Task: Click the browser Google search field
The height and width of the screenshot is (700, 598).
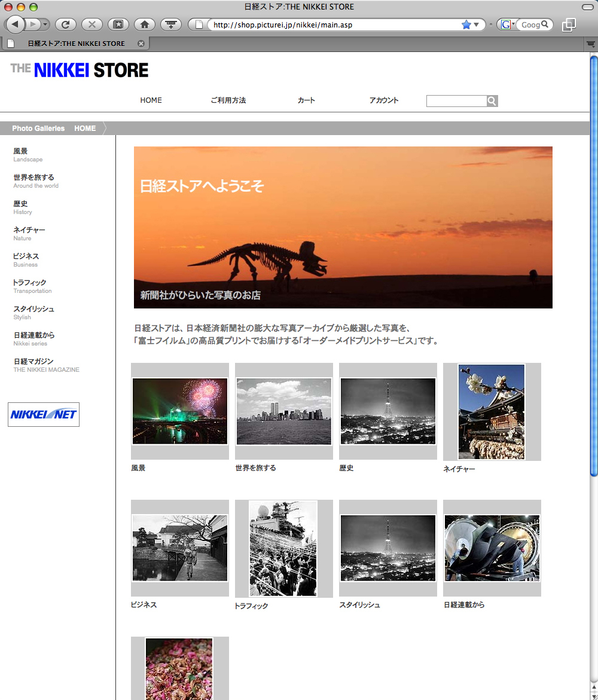Action: pos(530,25)
